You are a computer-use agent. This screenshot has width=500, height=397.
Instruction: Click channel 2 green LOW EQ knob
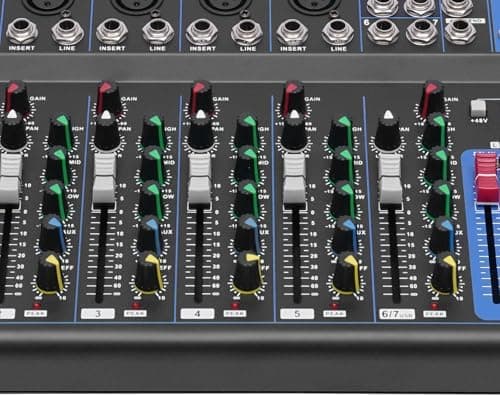click(55, 200)
